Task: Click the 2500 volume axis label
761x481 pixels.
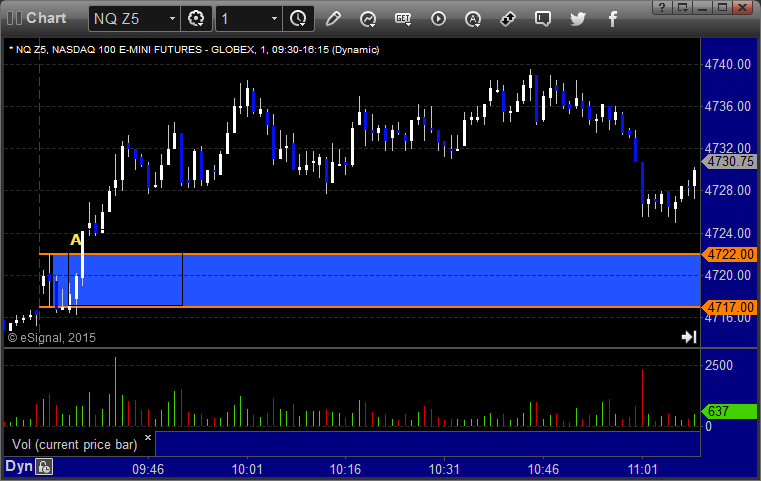Action: (x=719, y=365)
